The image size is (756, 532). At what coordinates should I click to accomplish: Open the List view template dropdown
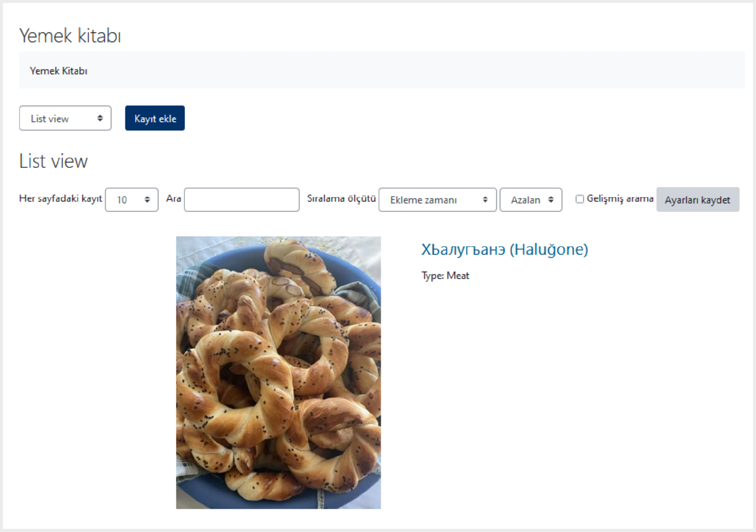pyautogui.click(x=65, y=118)
